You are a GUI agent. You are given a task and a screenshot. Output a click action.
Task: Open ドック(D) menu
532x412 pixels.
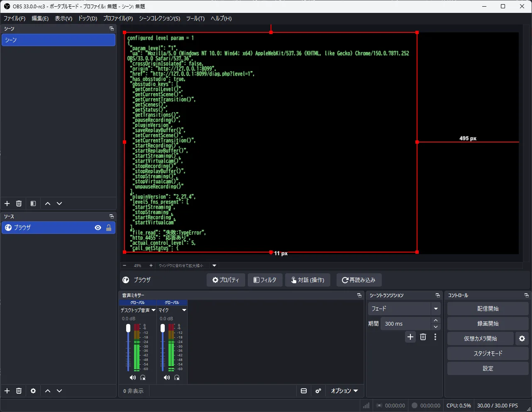(x=88, y=18)
